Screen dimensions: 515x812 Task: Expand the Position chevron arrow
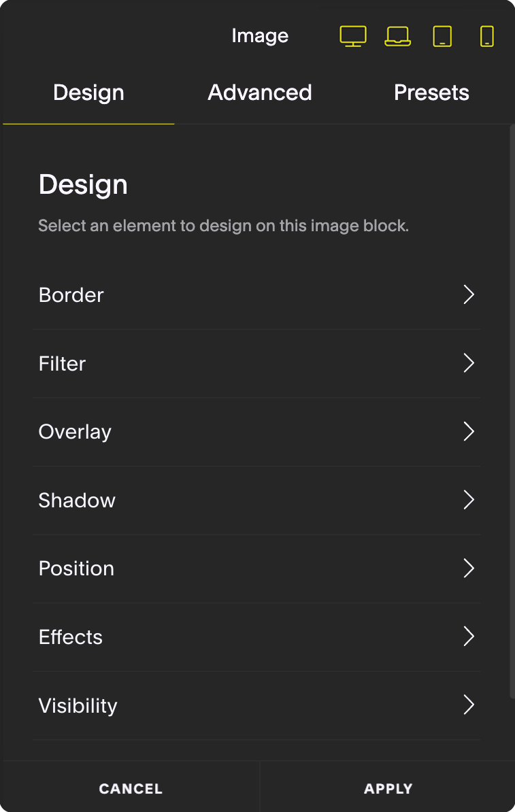tap(468, 568)
